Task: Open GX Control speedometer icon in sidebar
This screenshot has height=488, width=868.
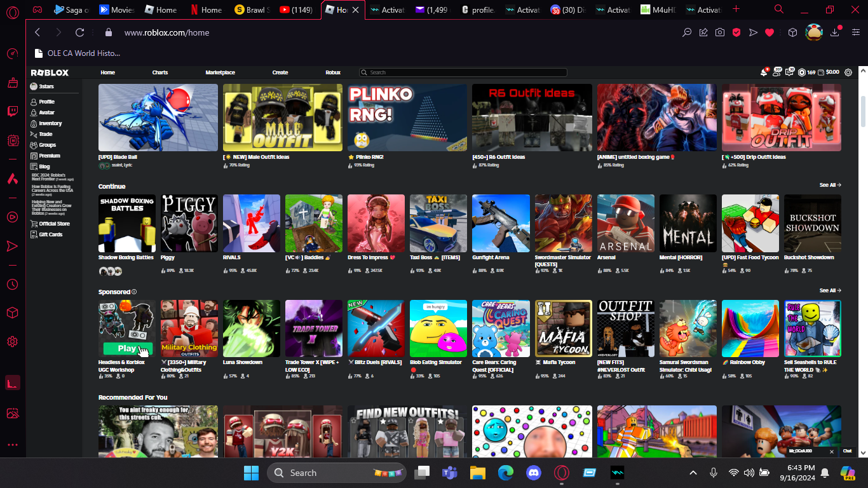Action: click(x=12, y=53)
